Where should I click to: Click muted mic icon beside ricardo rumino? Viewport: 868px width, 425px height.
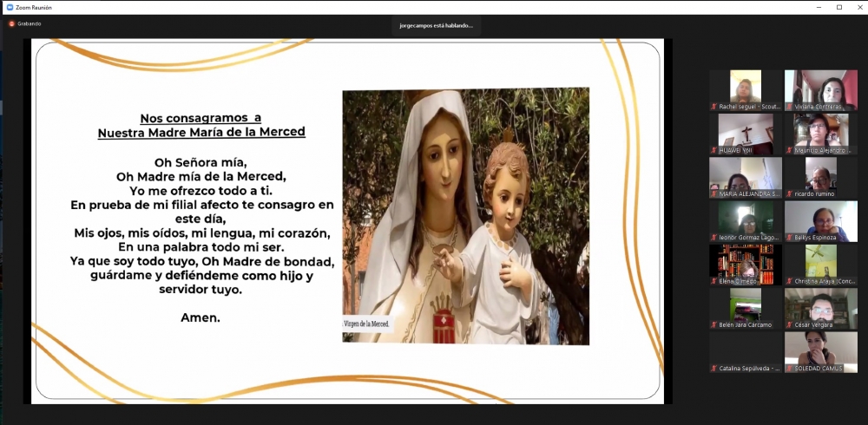(x=790, y=194)
